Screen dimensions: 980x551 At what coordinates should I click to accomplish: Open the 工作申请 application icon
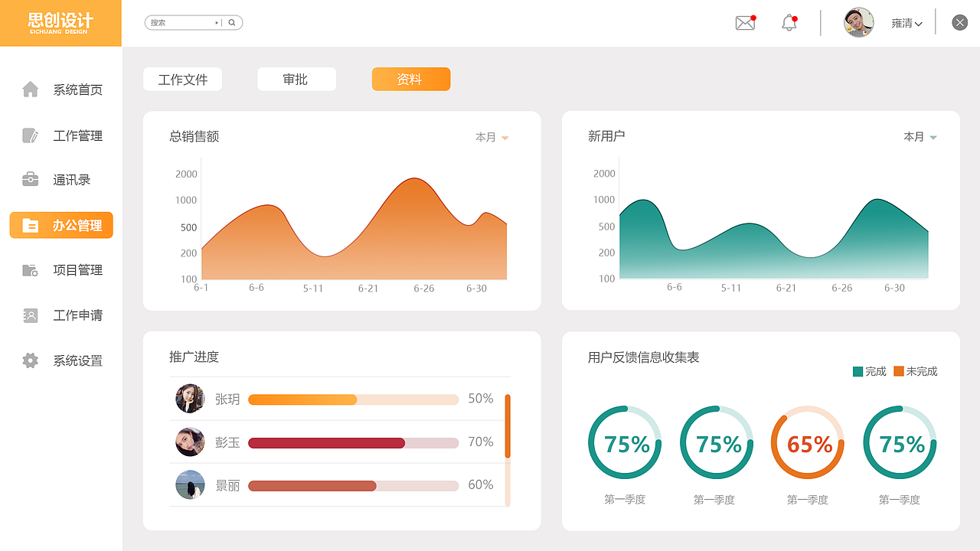29,315
